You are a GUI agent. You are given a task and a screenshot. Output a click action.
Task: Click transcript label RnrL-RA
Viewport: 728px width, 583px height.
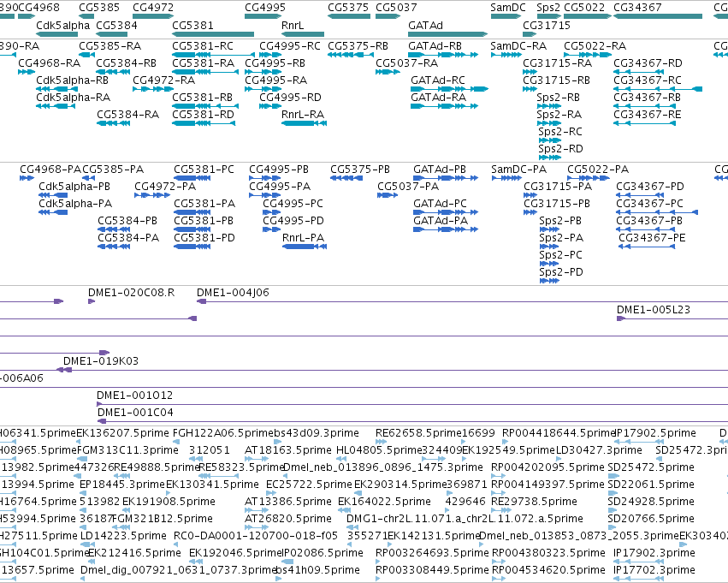coord(303,114)
